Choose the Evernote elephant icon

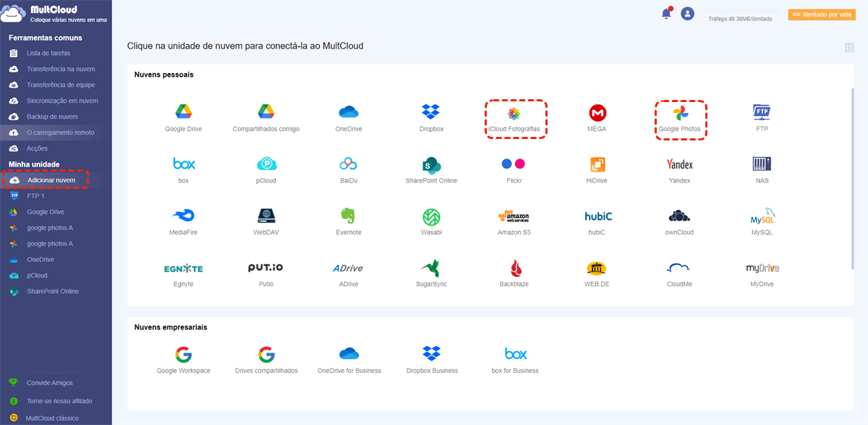click(x=349, y=216)
